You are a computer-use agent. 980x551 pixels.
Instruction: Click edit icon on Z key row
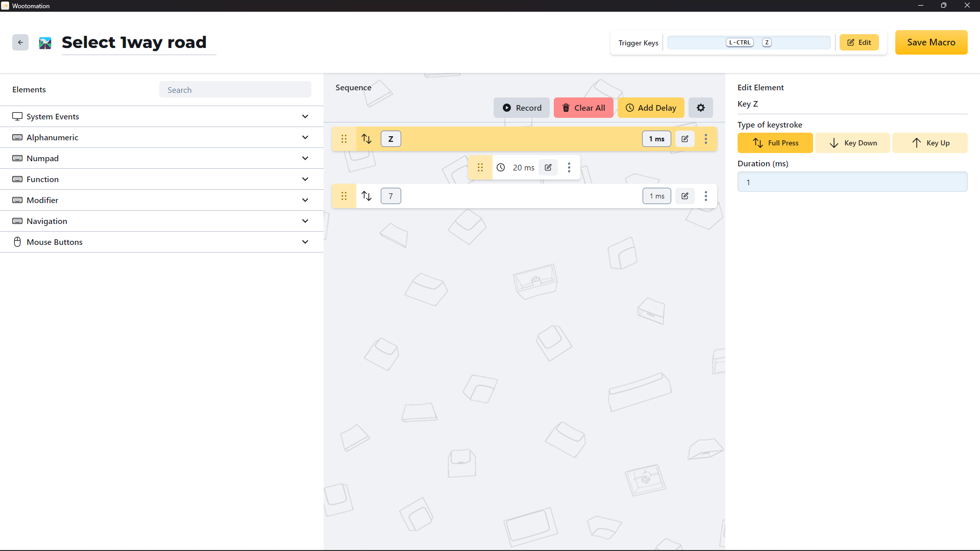684,139
